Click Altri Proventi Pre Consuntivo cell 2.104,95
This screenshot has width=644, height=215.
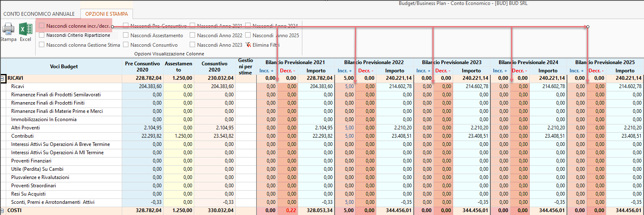pos(142,128)
